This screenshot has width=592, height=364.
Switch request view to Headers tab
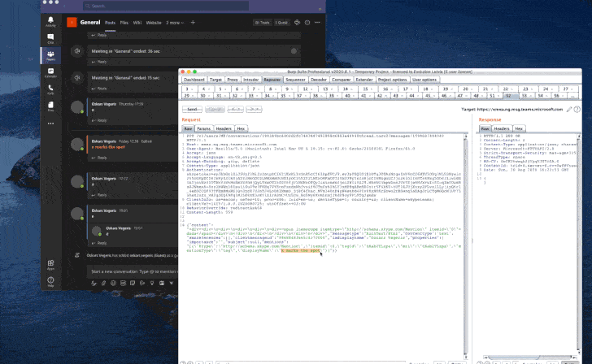[224, 128]
